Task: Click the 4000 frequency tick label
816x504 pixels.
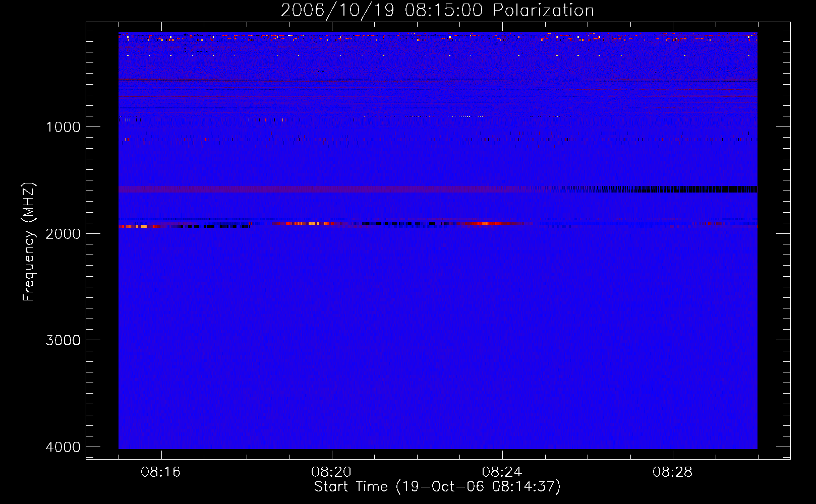Action: [63, 447]
